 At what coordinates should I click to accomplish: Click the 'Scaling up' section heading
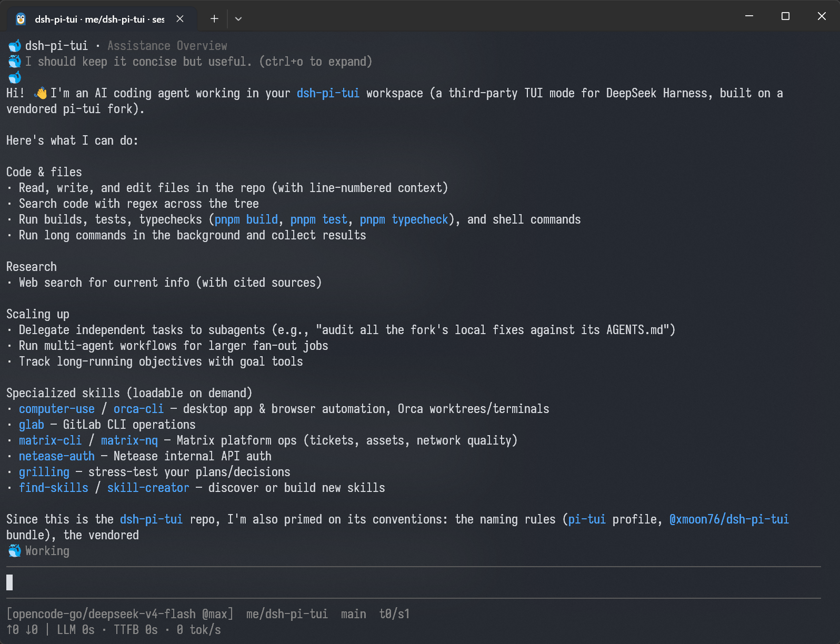(x=38, y=314)
